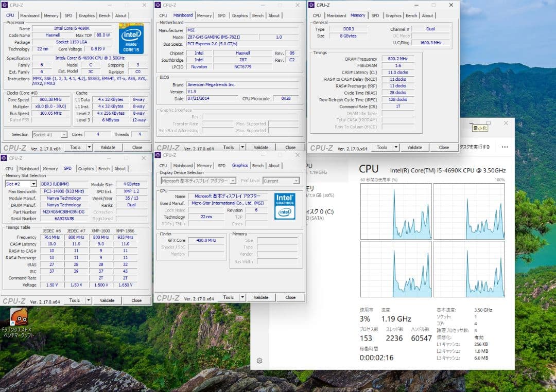The width and height of the screenshot is (556, 392).
Task: Open the Perf Level dropdown showing Current
Action: tap(281, 181)
